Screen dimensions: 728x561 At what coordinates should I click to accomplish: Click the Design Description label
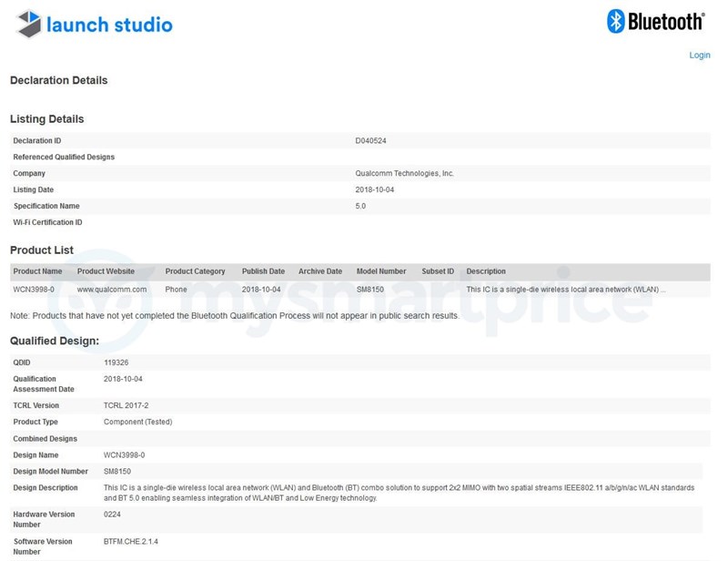point(45,487)
